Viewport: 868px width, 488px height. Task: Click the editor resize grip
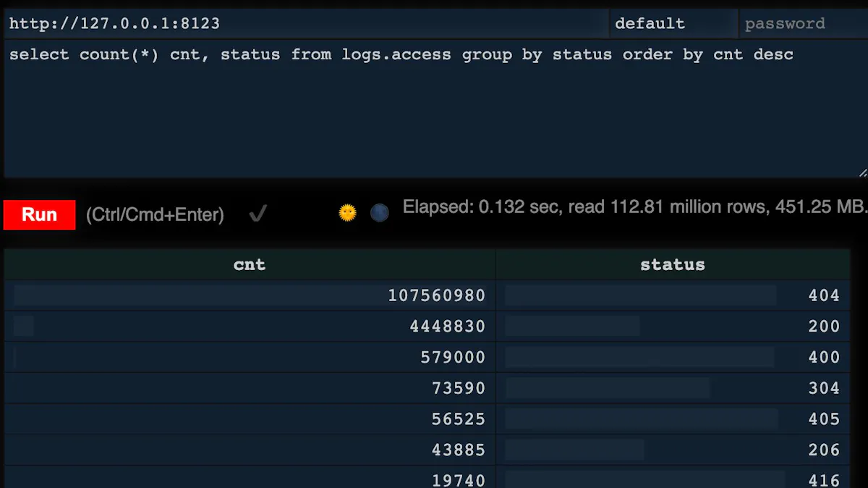click(862, 172)
